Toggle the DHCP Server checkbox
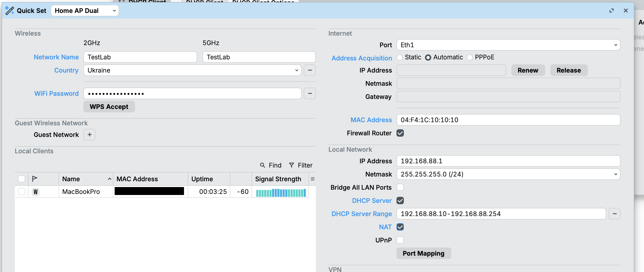 [x=400, y=201]
